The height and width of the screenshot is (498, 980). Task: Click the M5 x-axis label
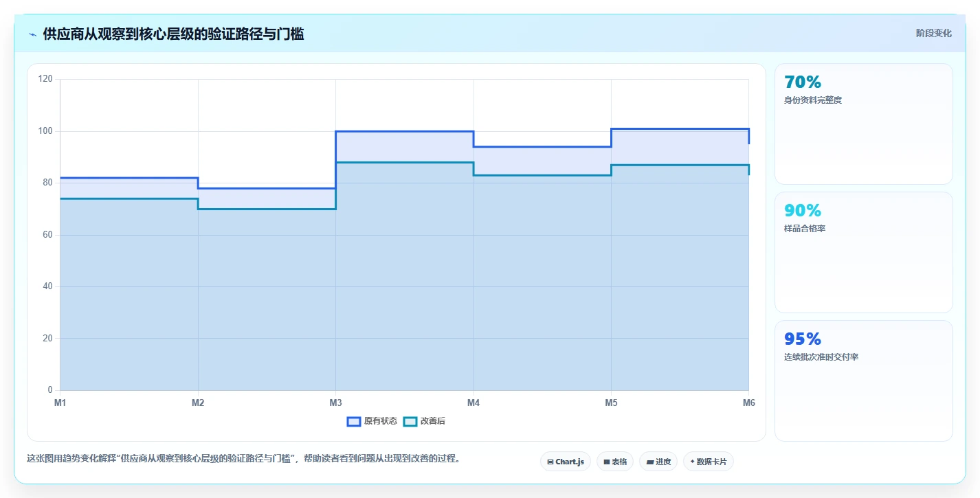pyautogui.click(x=611, y=403)
